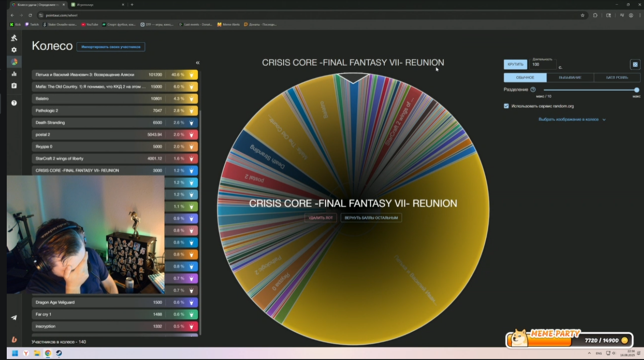The height and width of the screenshot is (360, 644).
Task: Collapse the participants list with double chevron
Action: [197, 63]
